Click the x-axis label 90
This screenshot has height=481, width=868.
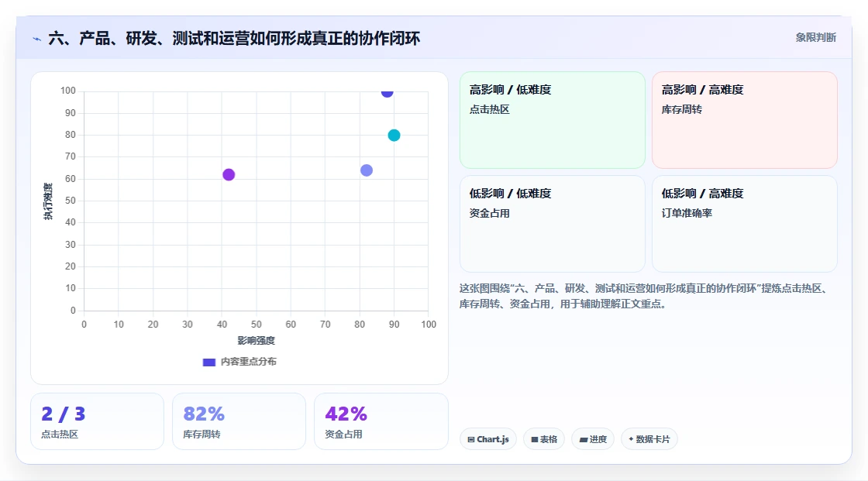(x=394, y=325)
